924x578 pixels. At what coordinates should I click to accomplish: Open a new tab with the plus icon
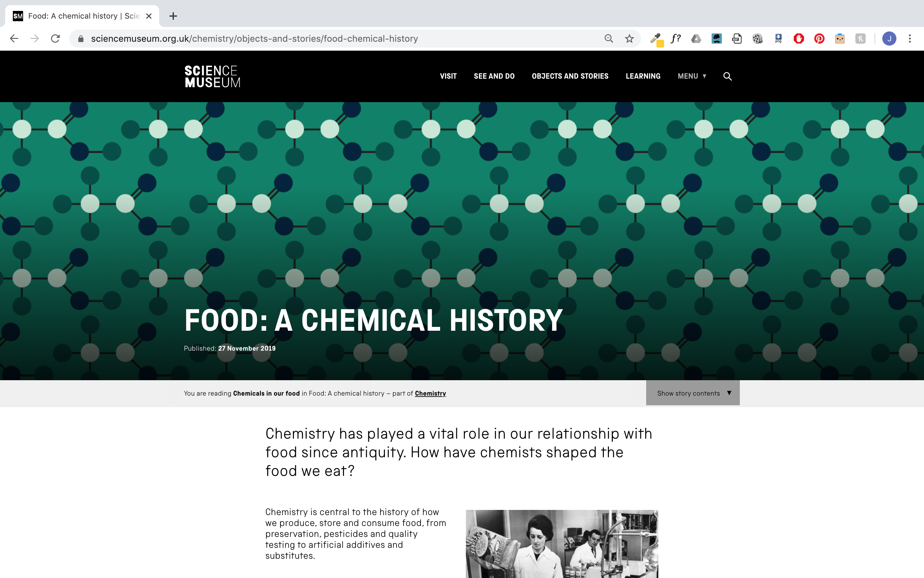[173, 16]
